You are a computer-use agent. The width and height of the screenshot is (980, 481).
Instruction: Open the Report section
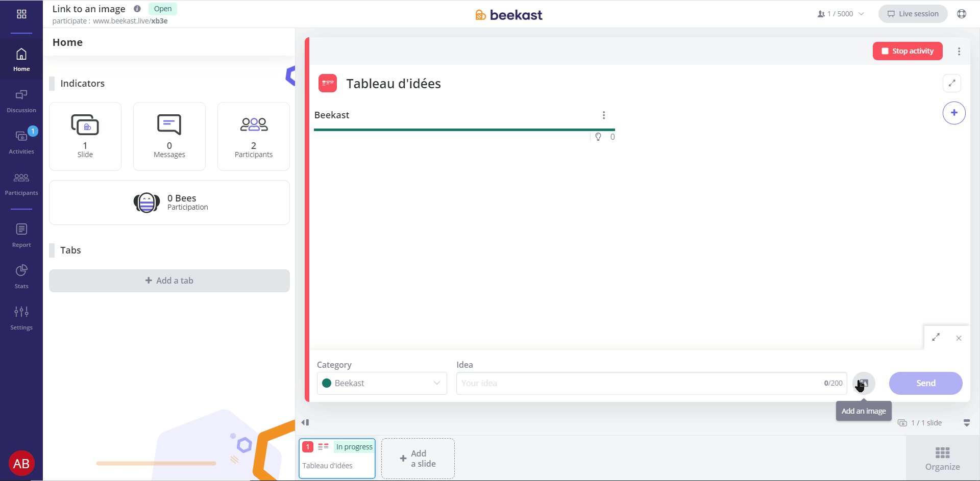21,236
